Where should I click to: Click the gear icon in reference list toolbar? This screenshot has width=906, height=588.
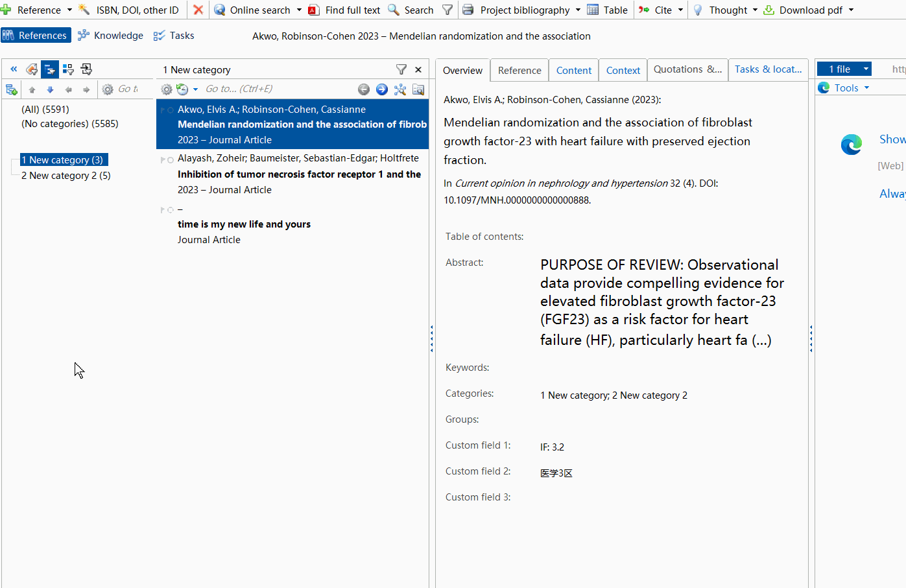point(167,89)
